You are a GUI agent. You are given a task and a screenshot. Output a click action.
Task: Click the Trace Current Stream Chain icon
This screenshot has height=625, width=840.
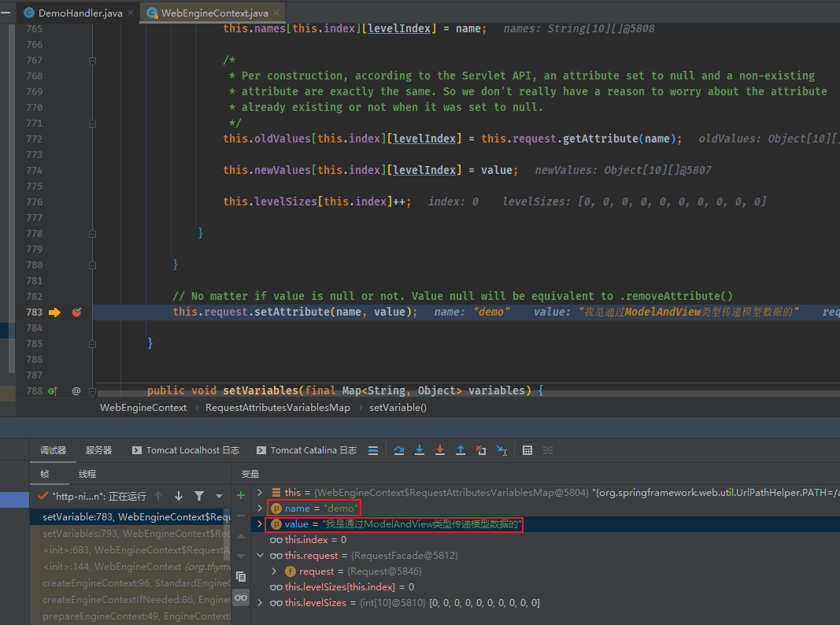pyautogui.click(x=547, y=450)
